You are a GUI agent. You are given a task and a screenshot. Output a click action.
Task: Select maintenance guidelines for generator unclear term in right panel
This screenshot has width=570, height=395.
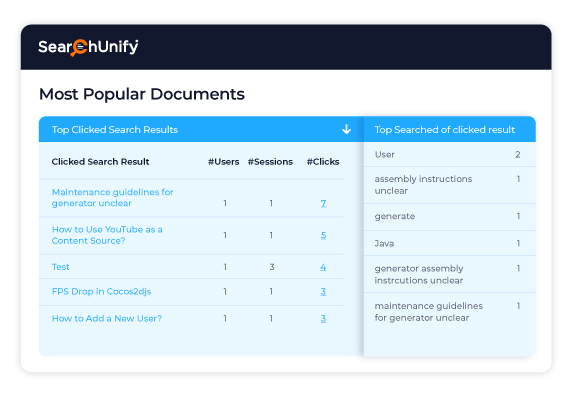tap(450, 312)
